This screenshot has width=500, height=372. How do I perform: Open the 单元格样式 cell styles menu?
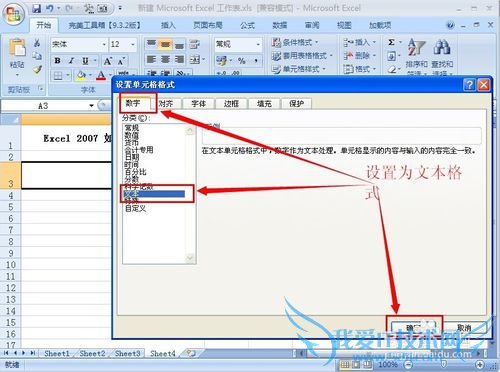pos(299,69)
